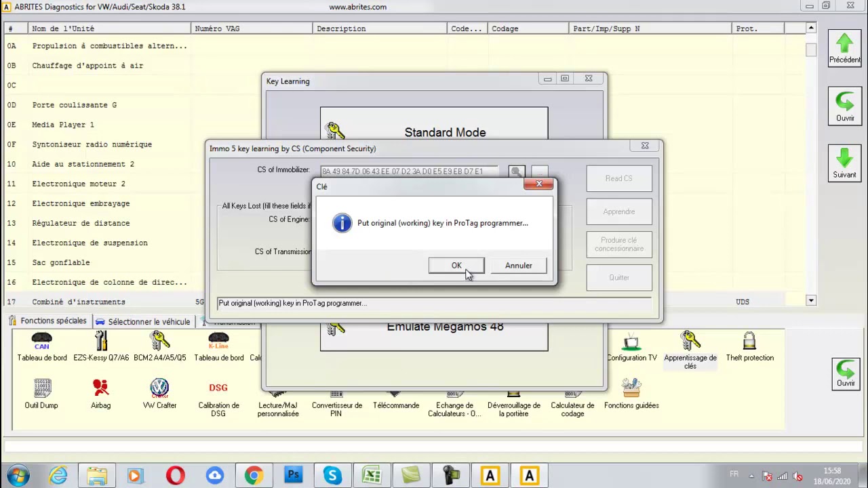868x488 pixels.
Task: Open the Airbag function
Action: [x=100, y=394]
